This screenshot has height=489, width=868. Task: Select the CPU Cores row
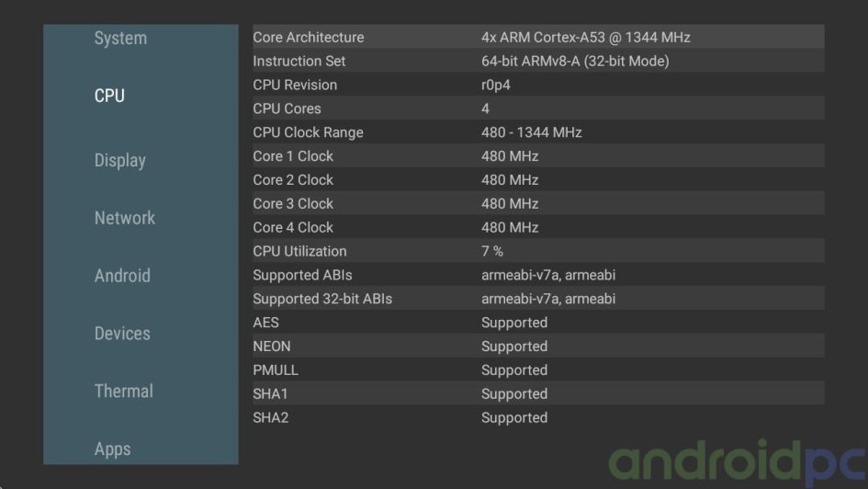click(538, 108)
